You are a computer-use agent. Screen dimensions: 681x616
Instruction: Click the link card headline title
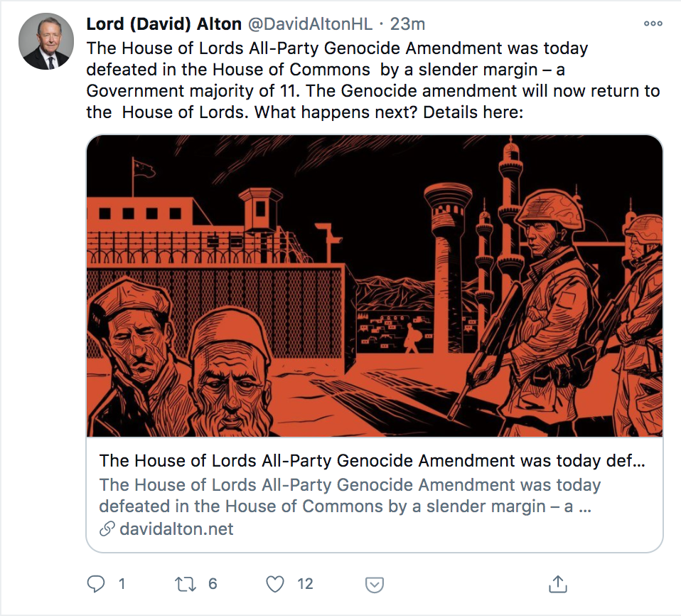tap(372, 460)
